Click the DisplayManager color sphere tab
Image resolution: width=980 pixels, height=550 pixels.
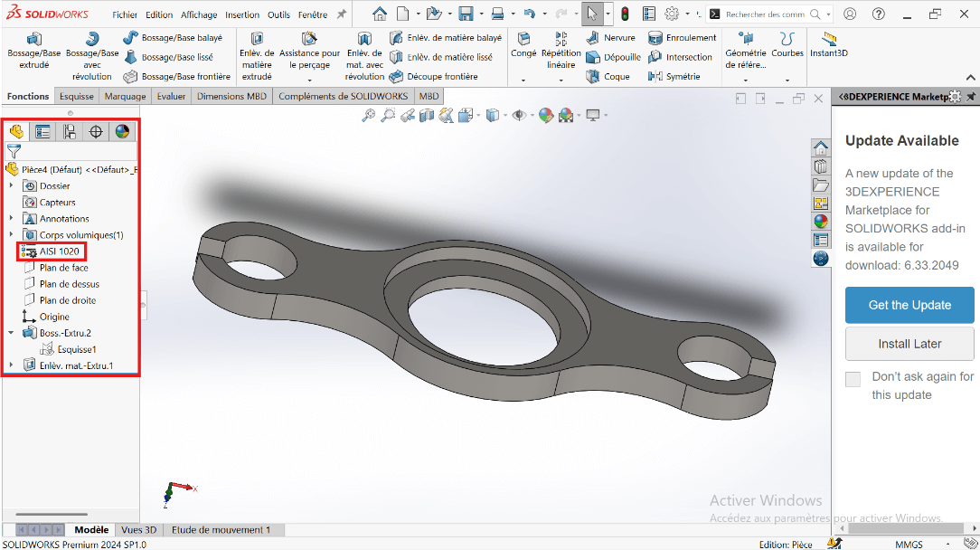click(122, 132)
